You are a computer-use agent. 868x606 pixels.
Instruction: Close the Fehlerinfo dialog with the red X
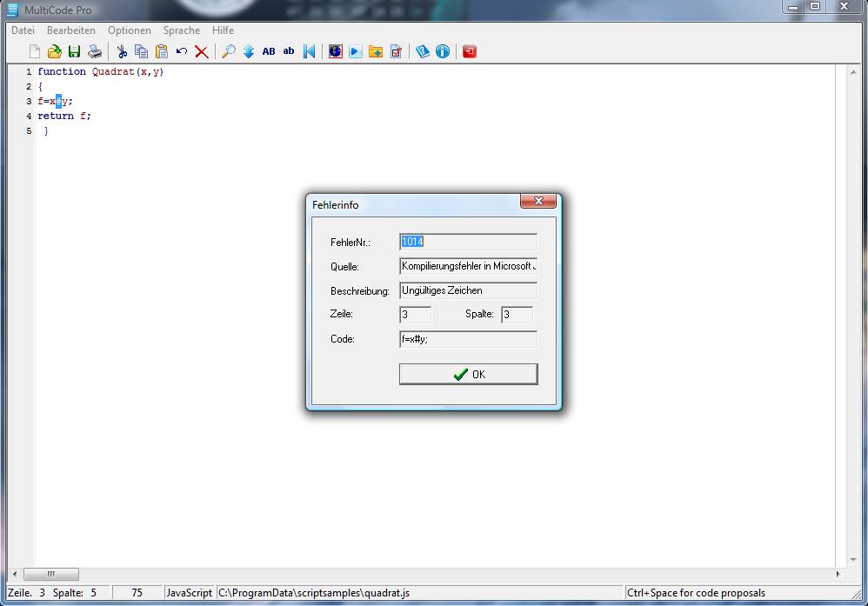[538, 201]
